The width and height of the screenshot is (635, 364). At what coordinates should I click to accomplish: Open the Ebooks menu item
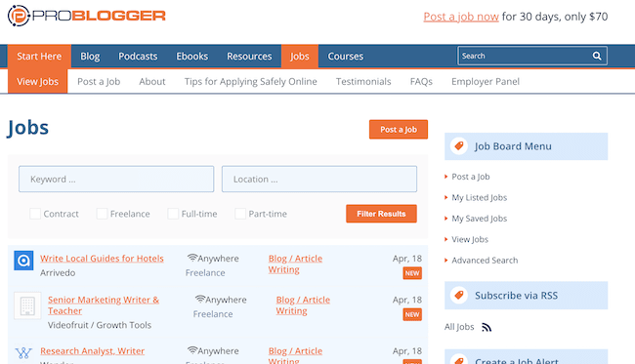(x=191, y=57)
